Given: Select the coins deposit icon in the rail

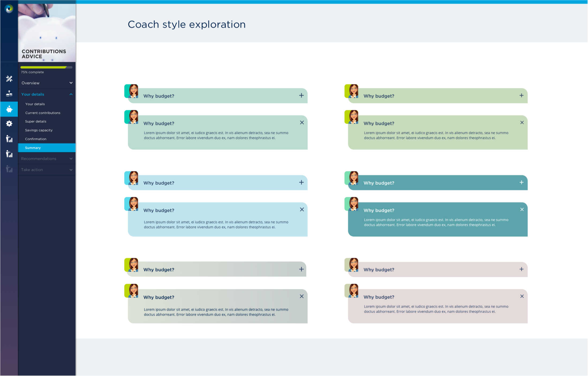Looking at the screenshot, I should (9, 93).
